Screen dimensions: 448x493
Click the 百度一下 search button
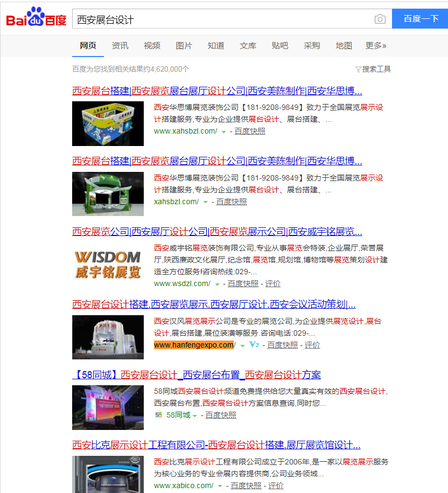(x=420, y=19)
